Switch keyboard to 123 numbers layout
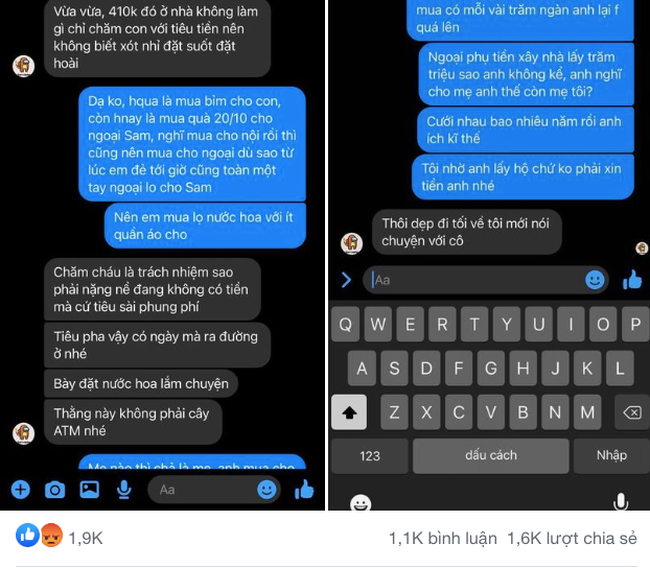The image size is (650, 568). click(369, 456)
